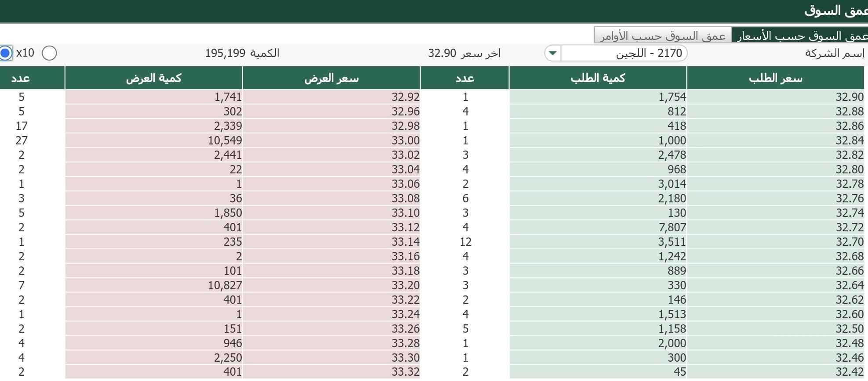
Task: Select the bid price 32.70 cell
Action: [775, 242]
